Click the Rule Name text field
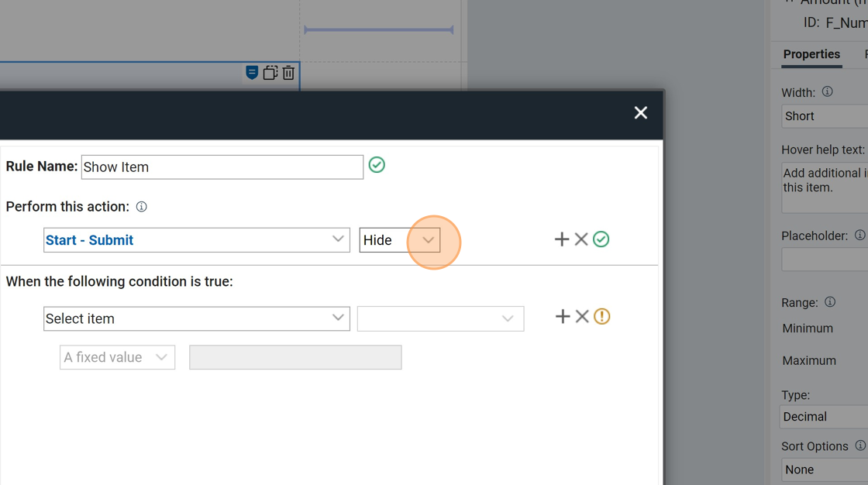 coord(222,167)
